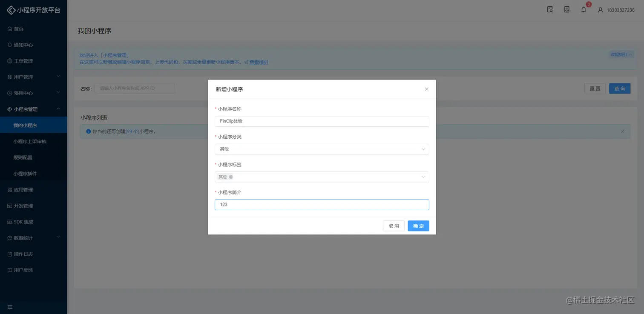Close the 新增小程序 dialog with X

pyautogui.click(x=427, y=89)
